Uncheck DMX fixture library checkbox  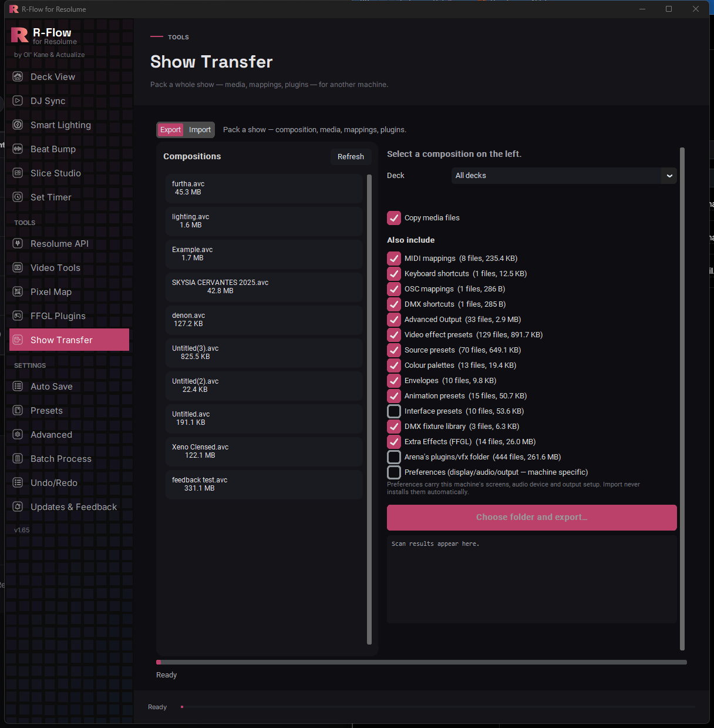[394, 427]
